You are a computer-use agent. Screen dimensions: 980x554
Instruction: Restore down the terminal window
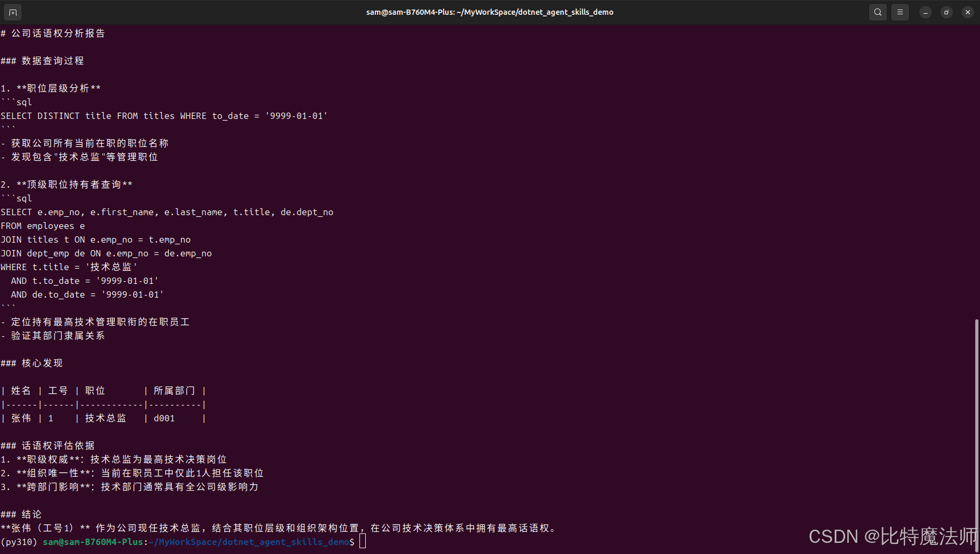click(947, 12)
